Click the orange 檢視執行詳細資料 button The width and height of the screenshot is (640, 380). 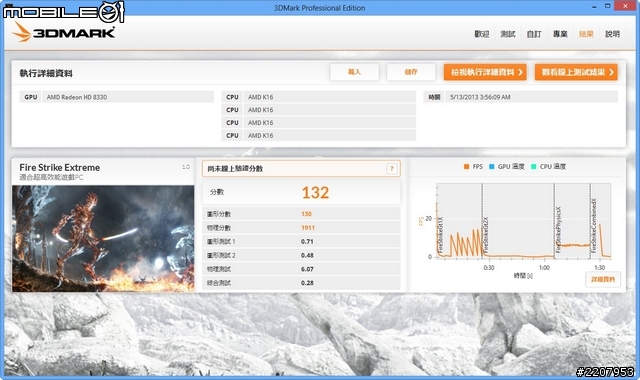point(485,72)
